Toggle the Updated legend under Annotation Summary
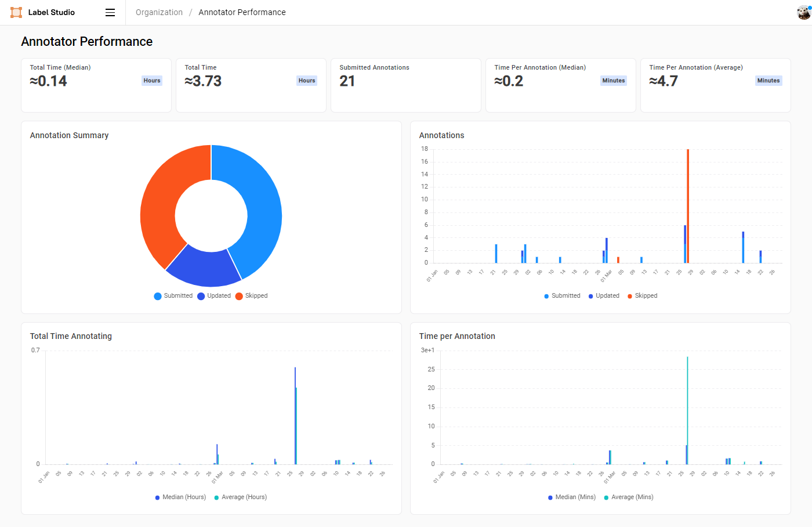Viewport: 812px width, 527px height. (x=215, y=295)
